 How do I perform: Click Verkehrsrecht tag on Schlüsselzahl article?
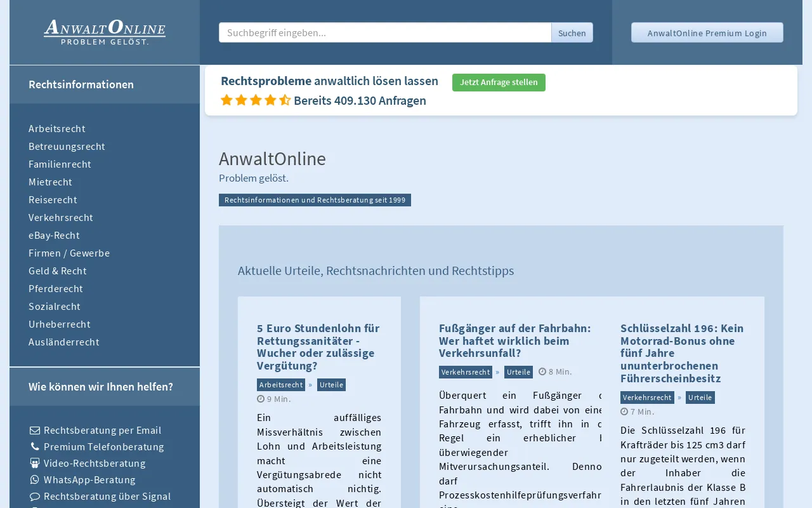point(647,398)
